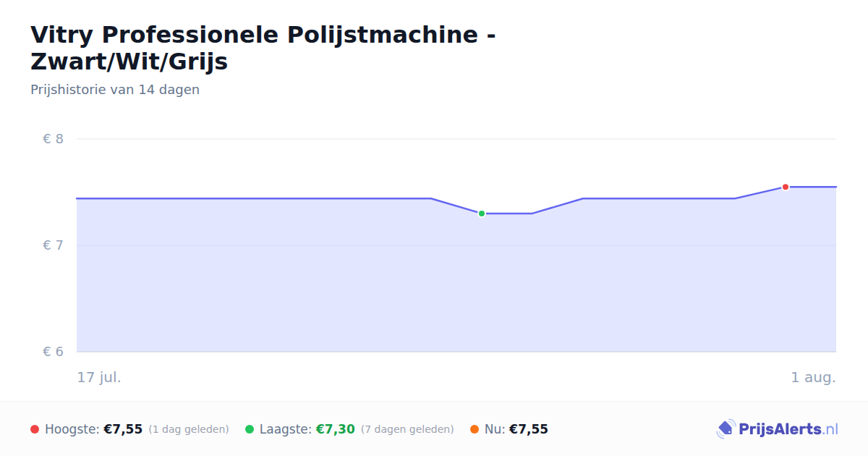This screenshot has height=456, width=868.
Task: Click the 1 aug. end date label
Action: pyautogui.click(x=814, y=377)
